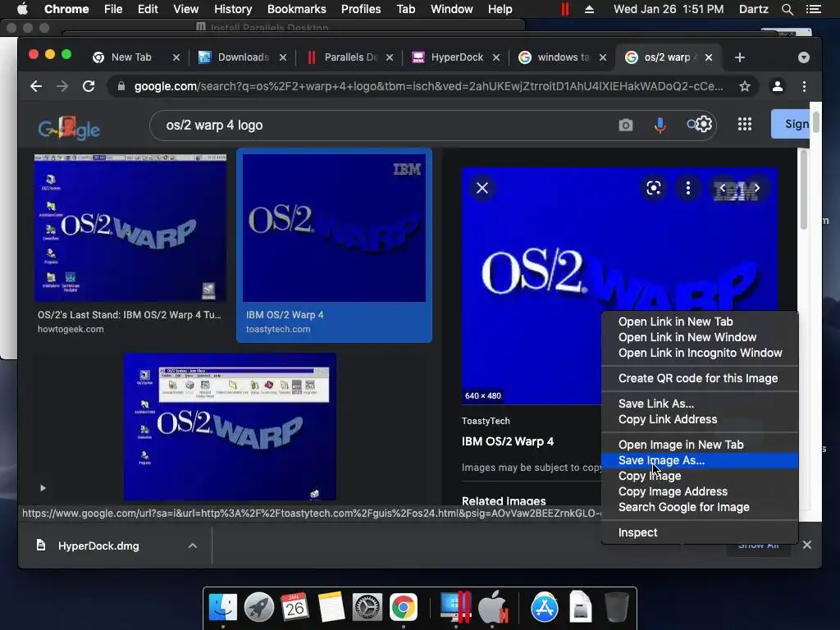Image resolution: width=840 pixels, height=630 pixels.
Task: Open a new Chrome tab with plus
Action: coord(740,57)
